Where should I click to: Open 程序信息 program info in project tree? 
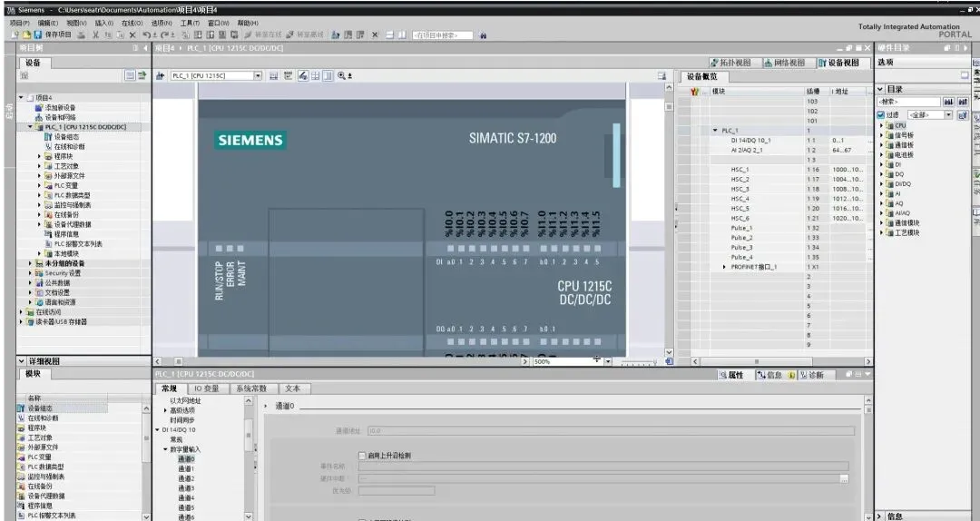click(66, 234)
